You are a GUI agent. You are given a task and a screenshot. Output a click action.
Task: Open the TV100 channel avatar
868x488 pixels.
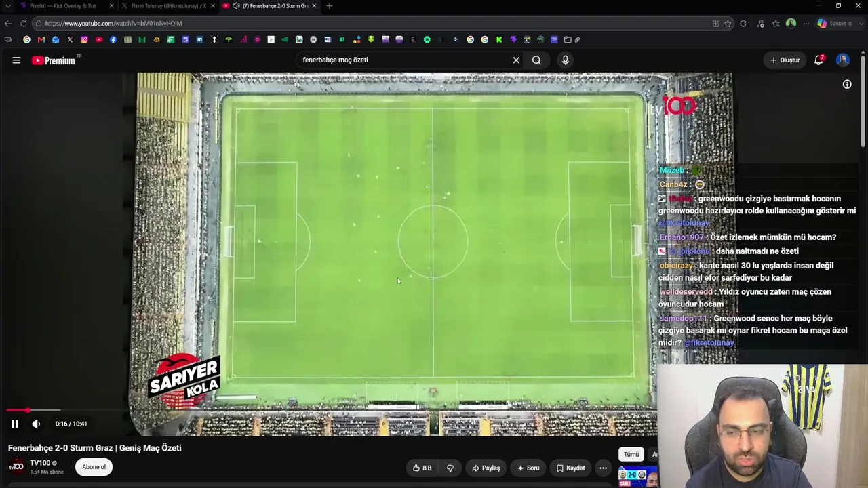coord(16,467)
